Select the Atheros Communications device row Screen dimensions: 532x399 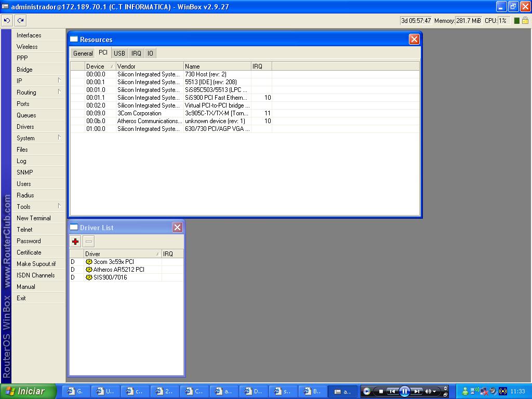coord(245,121)
